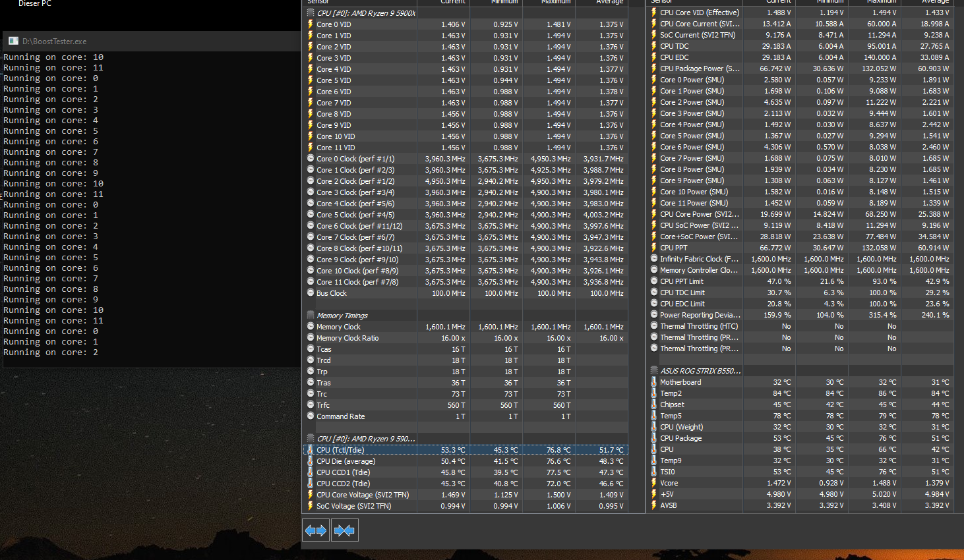This screenshot has width=964, height=560.
Task: Click the 4,950.3 MHz current value of Core 2 Clock
Action: point(445,181)
